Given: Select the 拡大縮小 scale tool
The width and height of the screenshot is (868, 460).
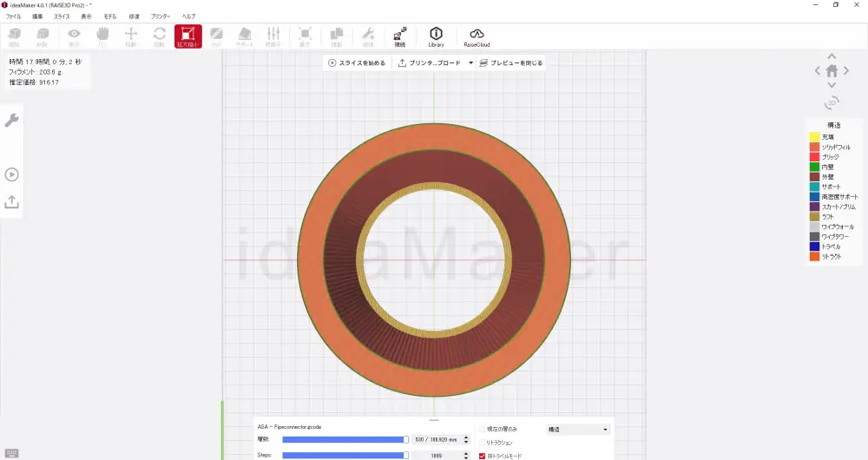Looking at the screenshot, I should [187, 36].
